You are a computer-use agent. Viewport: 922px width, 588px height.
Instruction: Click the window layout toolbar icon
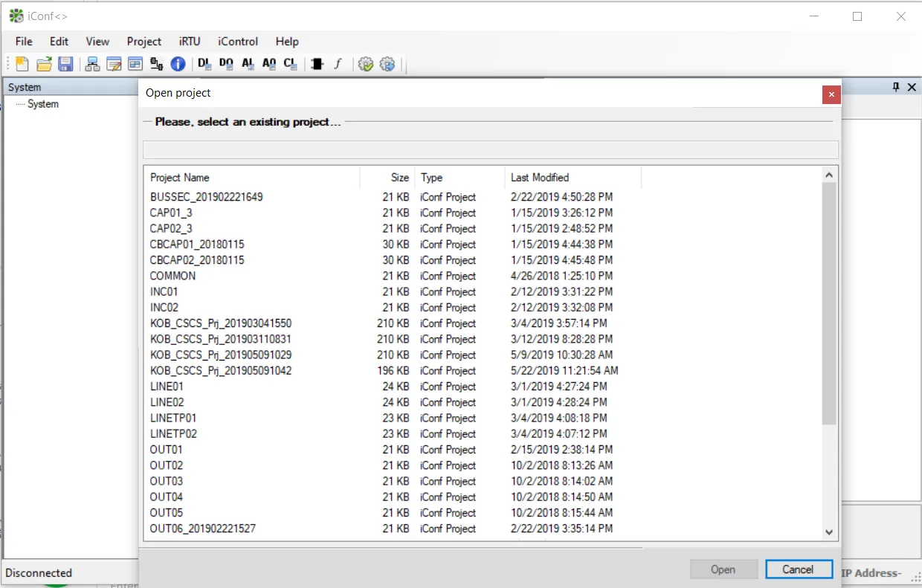click(x=135, y=64)
